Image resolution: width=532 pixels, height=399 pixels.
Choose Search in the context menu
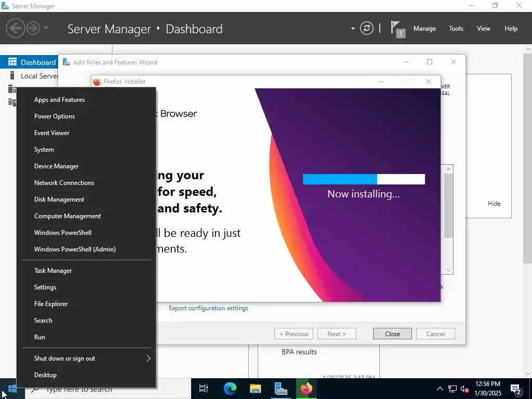coord(86,321)
